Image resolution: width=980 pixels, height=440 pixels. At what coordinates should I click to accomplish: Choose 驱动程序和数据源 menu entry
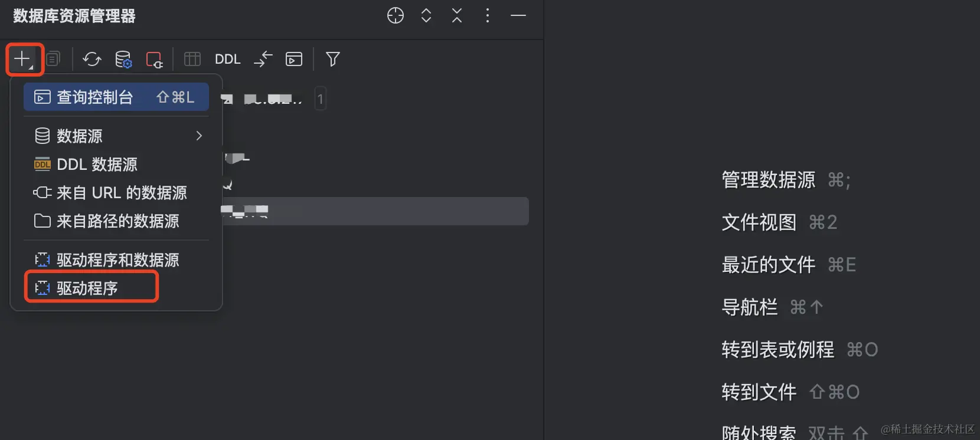pyautogui.click(x=116, y=260)
